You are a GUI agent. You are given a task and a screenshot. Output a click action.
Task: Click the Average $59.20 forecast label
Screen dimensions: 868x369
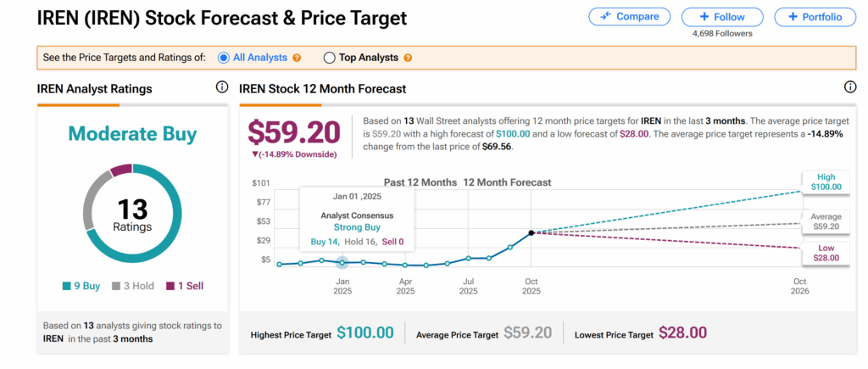click(x=826, y=221)
